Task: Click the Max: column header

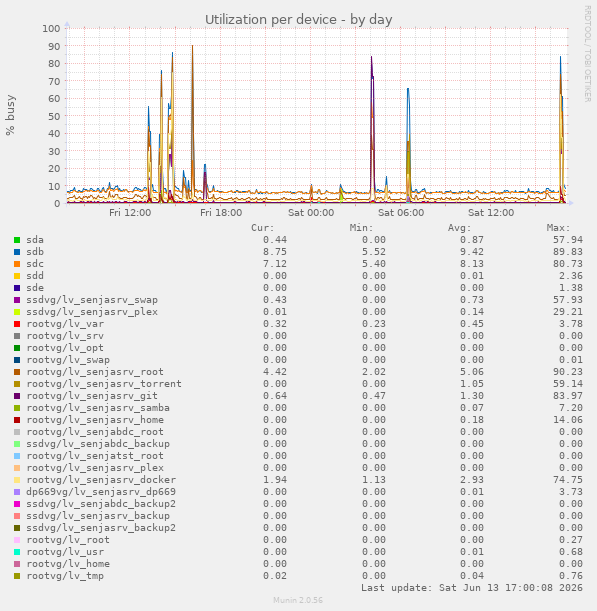Action: click(558, 228)
